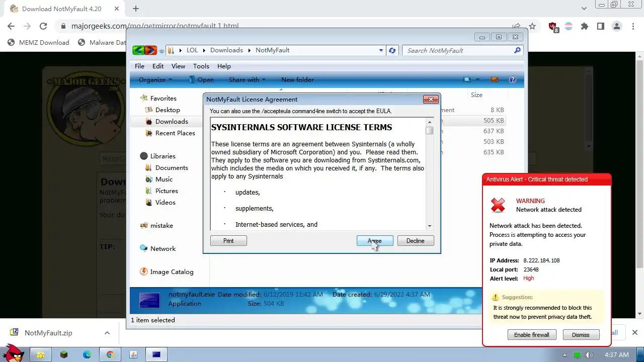Toggle the Chrome side panel icon

coord(600,26)
